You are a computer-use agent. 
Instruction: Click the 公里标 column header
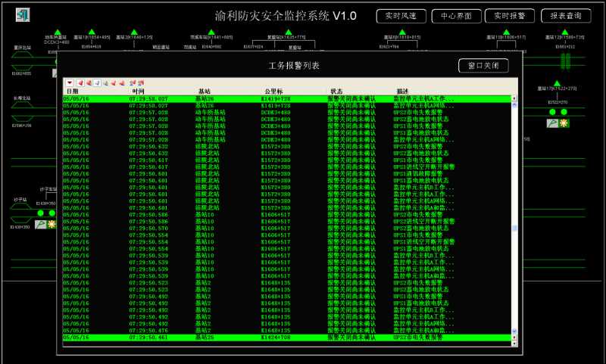pyautogui.click(x=273, y=92)
